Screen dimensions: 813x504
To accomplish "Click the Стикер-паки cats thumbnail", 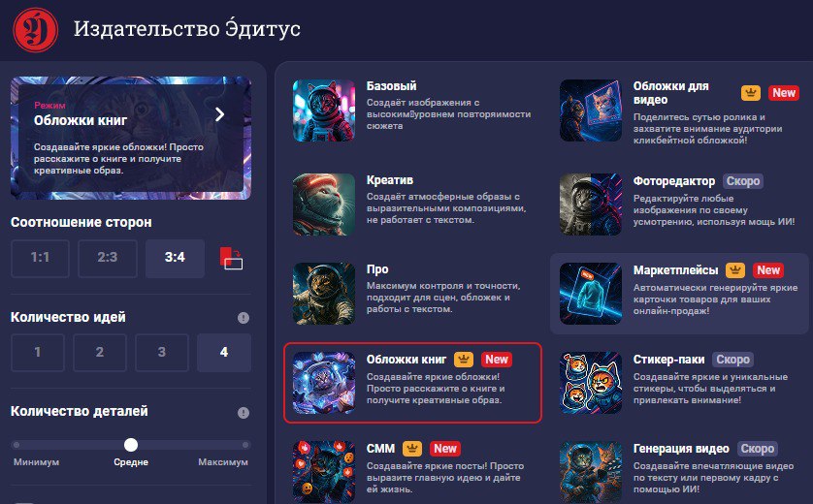I will pyautogui.click(x=591, y=383).
